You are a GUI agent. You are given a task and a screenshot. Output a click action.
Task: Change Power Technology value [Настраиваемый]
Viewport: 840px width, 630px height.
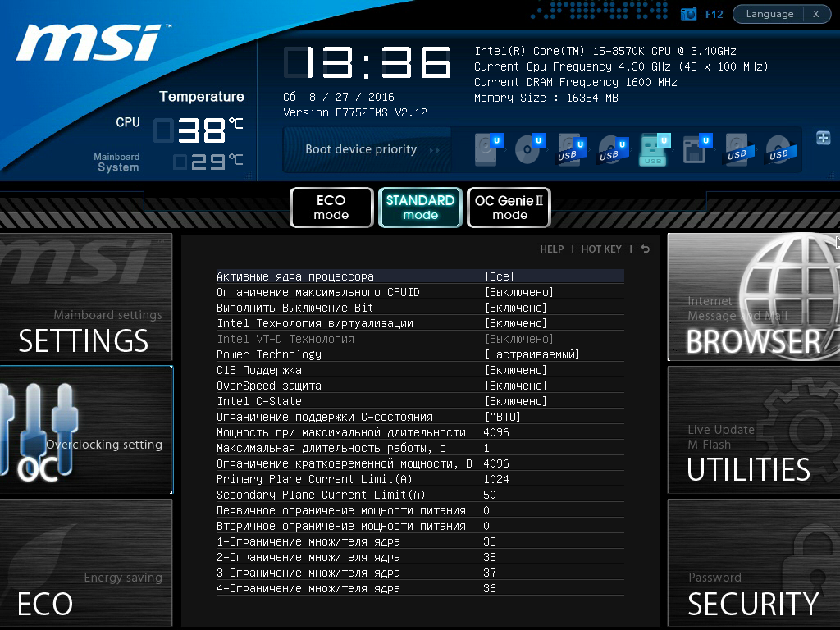[532, 354]
